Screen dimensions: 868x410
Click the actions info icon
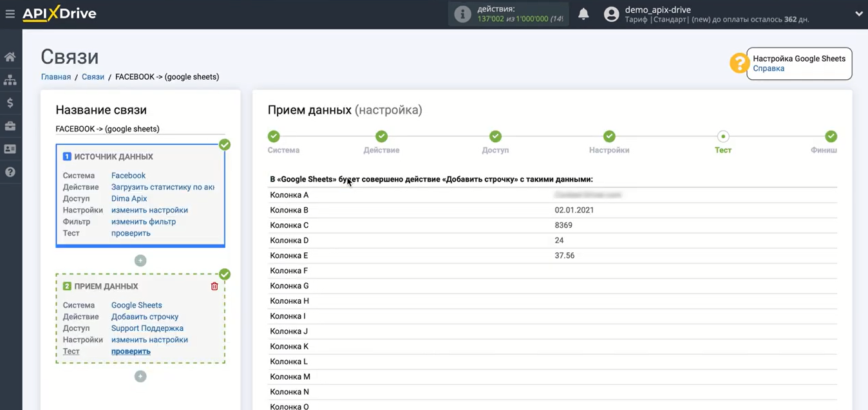(x=462, y=14)
